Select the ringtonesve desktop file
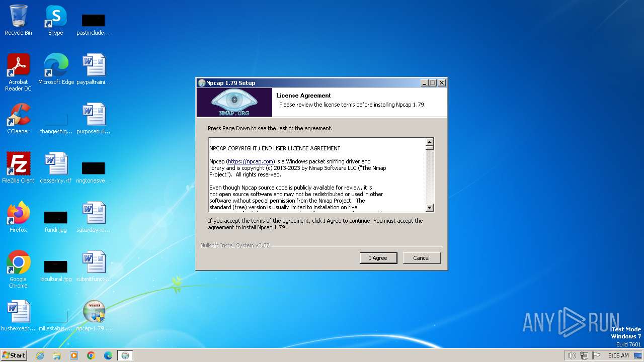Screen dimensions: 644x362 point(94,172)
